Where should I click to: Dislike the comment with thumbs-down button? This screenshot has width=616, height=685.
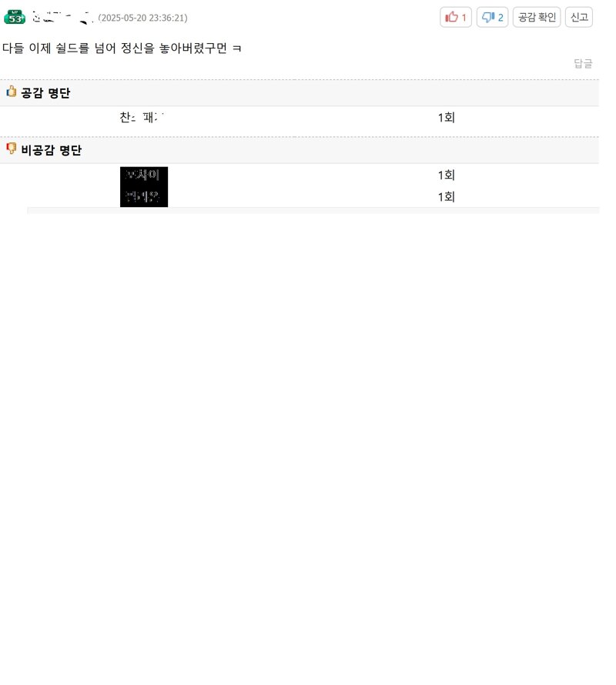coord(492,18)
